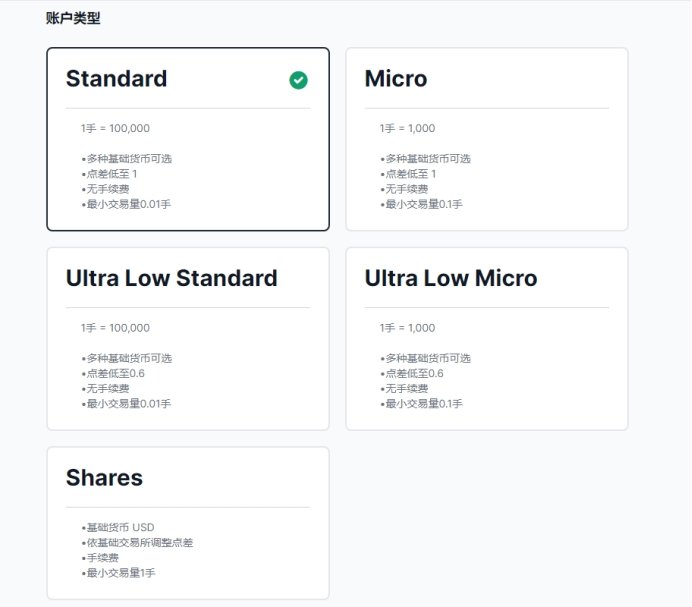
Task: Click "点差低至 1" in the Micro card
Action: tap(409, 174)
